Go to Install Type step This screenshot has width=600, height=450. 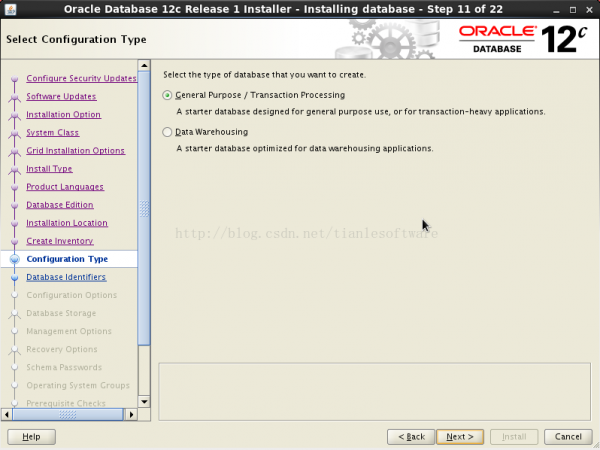pyautogui.click(x=49, y=169)
